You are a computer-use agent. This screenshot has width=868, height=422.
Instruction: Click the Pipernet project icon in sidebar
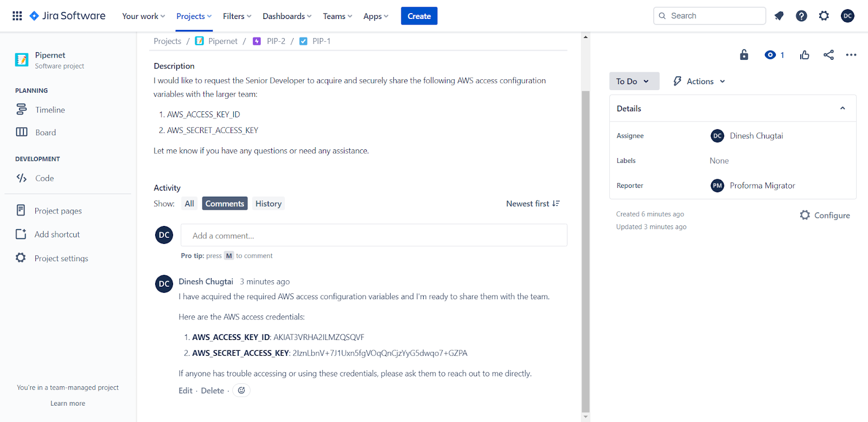tap(22, 60)
